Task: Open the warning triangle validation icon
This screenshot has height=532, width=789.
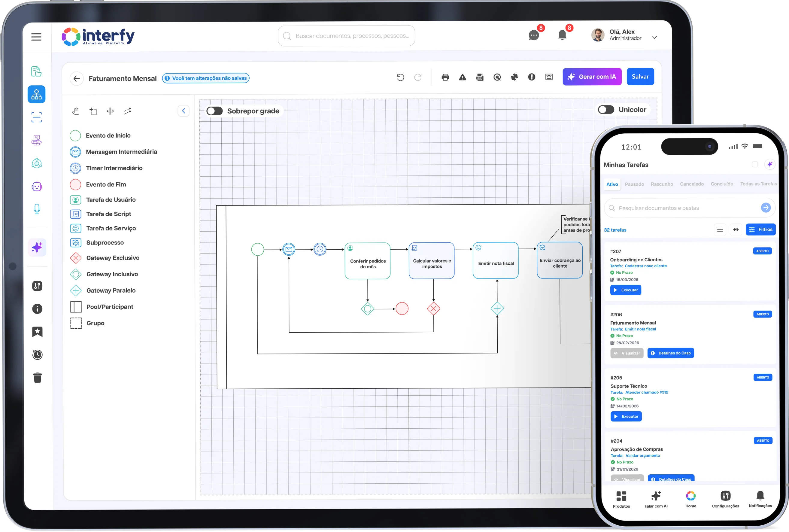Action: 462,78
